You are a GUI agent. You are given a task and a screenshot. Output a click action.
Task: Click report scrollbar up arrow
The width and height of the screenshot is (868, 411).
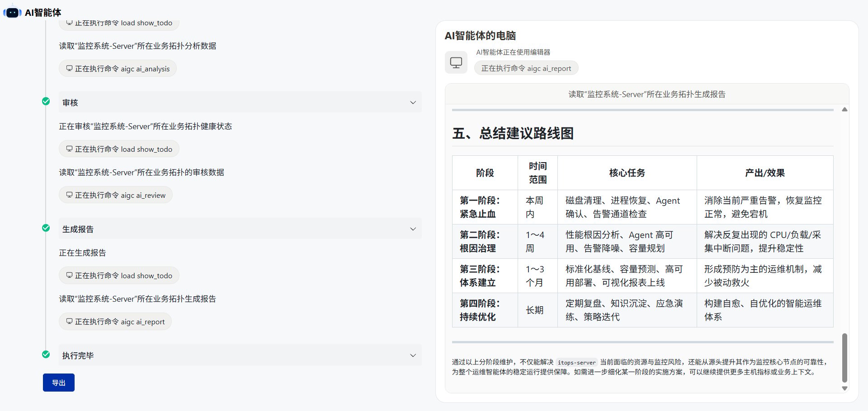pyautogui.click(x=844, y=110)
